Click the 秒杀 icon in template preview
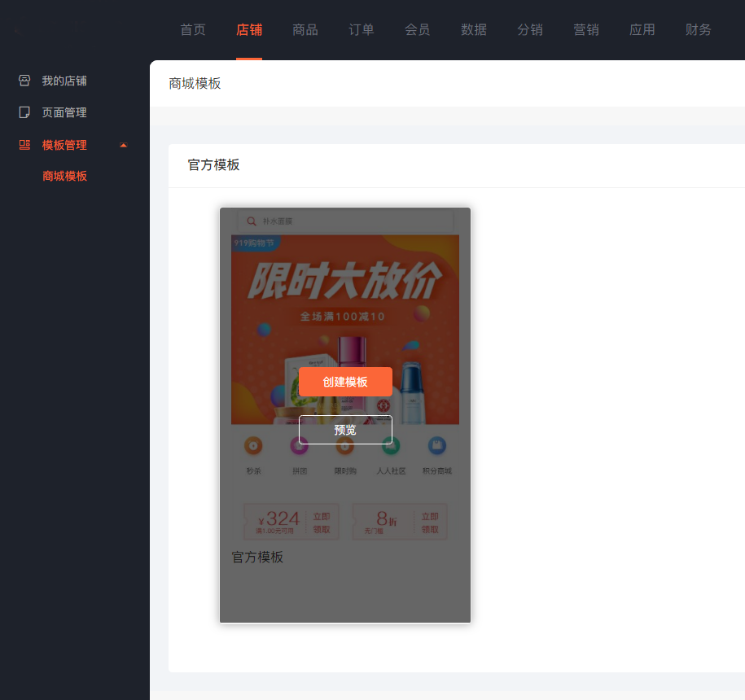The width and height of the screenshot is (745, 700). [253, 445]
